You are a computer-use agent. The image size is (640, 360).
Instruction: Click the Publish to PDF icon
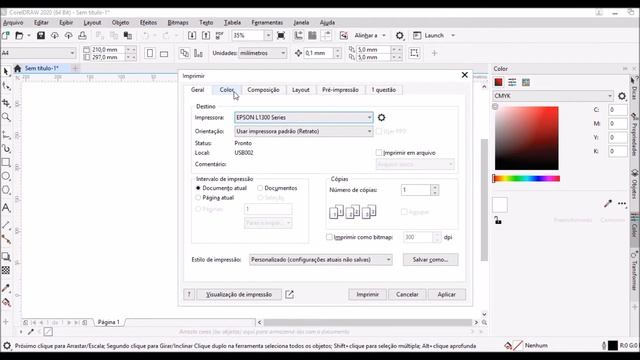220,36
